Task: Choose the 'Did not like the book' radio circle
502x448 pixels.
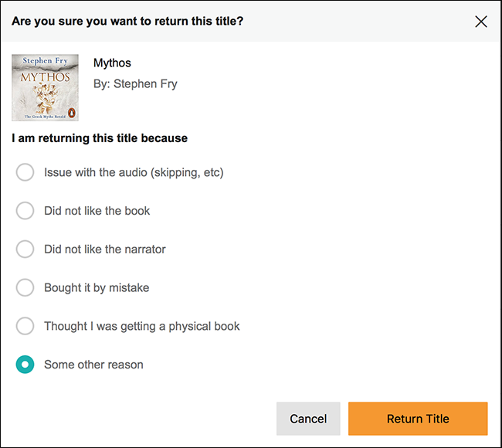Action: [x=25, y=211]
